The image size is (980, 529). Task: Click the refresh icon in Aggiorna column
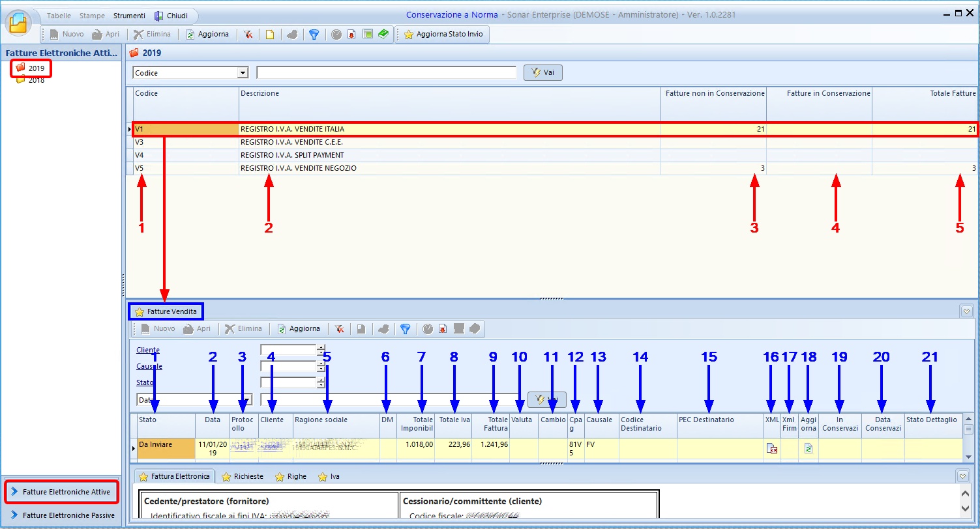809,448
